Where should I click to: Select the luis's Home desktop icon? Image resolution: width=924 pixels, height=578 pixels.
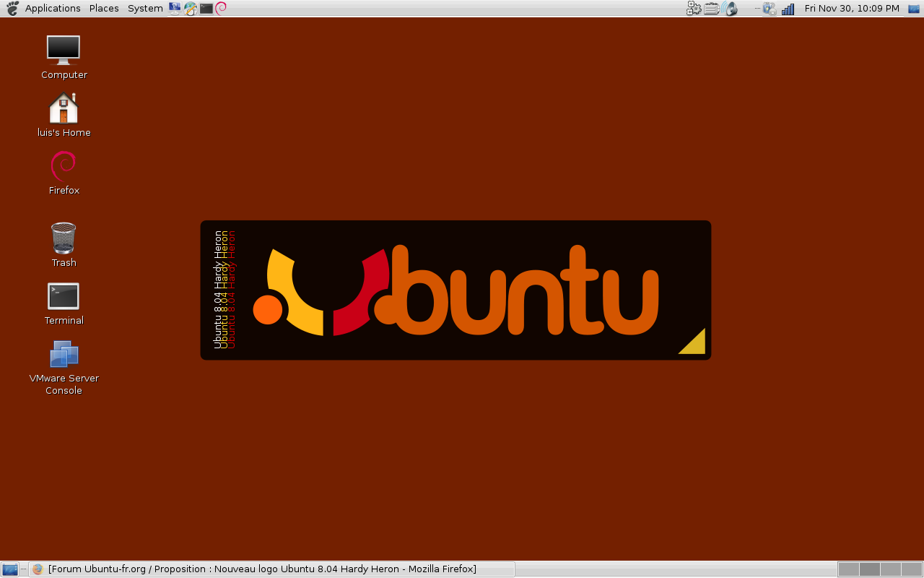pos(64,115)
